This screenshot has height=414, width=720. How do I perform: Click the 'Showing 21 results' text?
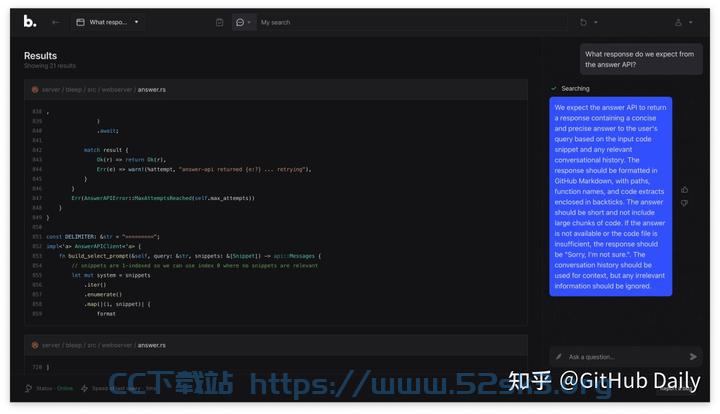pos(50,66)
